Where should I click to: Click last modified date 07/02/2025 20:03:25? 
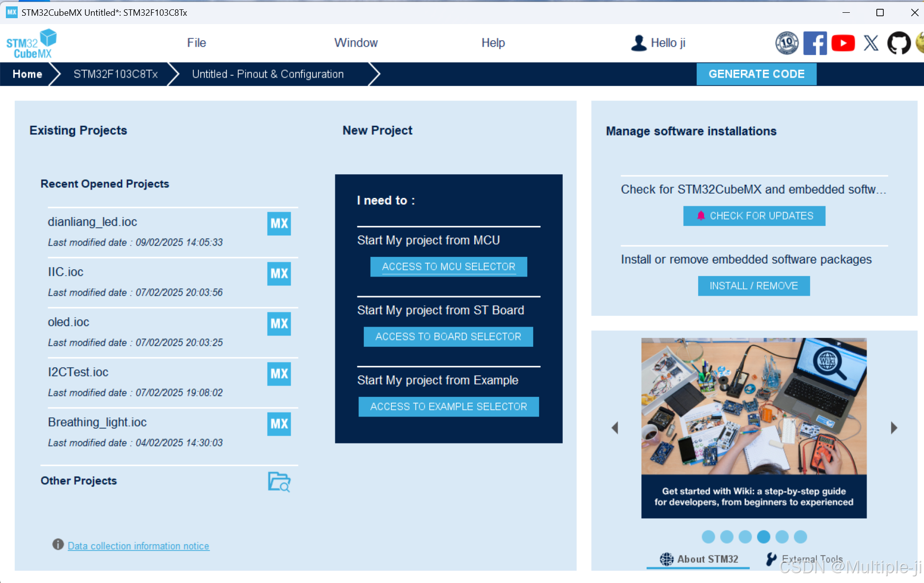coord(135,342)
